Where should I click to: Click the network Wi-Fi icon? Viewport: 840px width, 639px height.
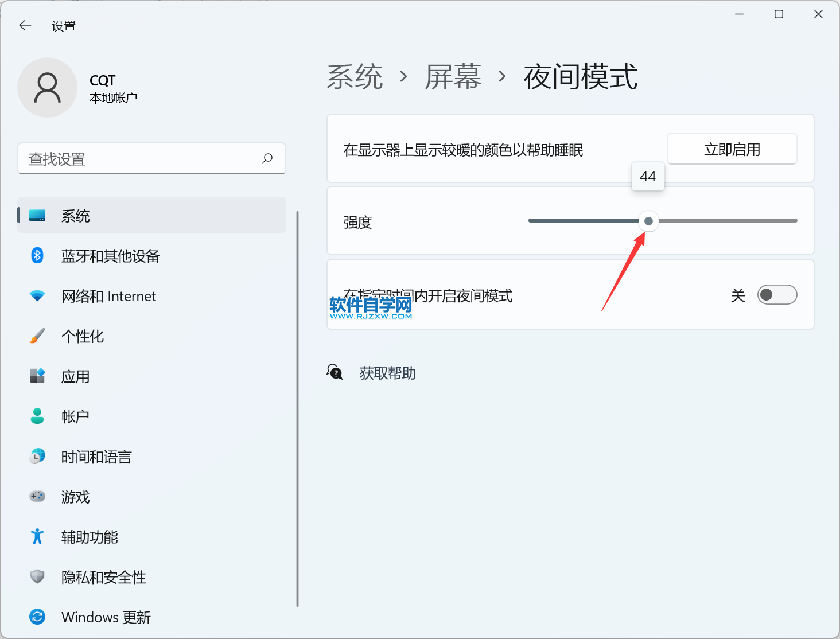point(37,296)
